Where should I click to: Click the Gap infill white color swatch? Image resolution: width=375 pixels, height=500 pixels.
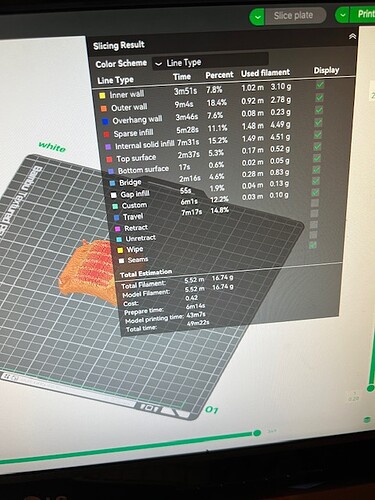(x=114, y=195)
